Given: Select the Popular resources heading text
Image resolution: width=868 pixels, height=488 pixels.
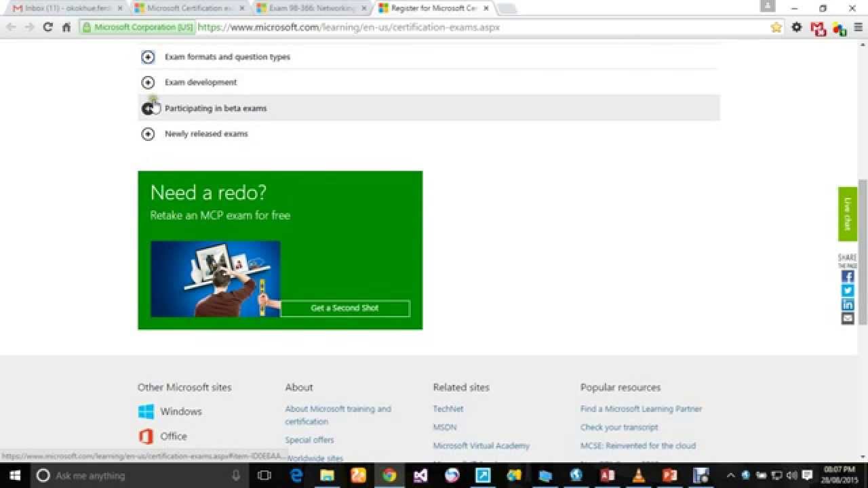Looking at the screenshot, I should pyautogui.click(x=620, y=387).
